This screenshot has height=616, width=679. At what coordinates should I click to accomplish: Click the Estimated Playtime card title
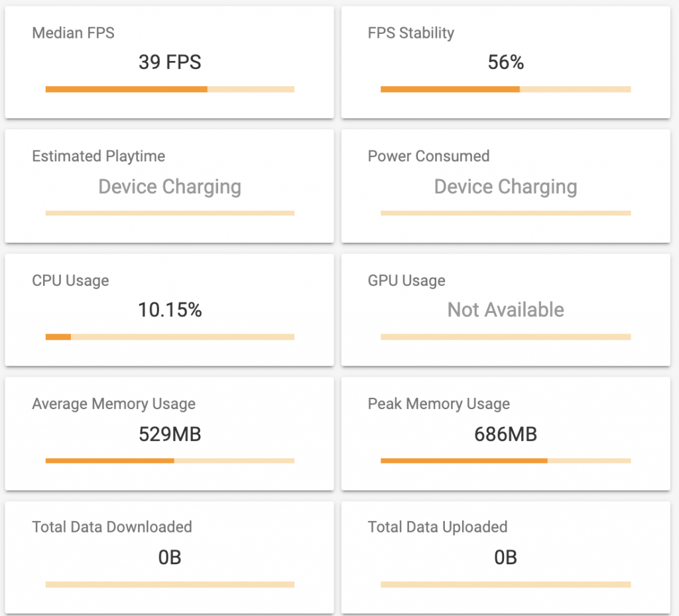98,156
